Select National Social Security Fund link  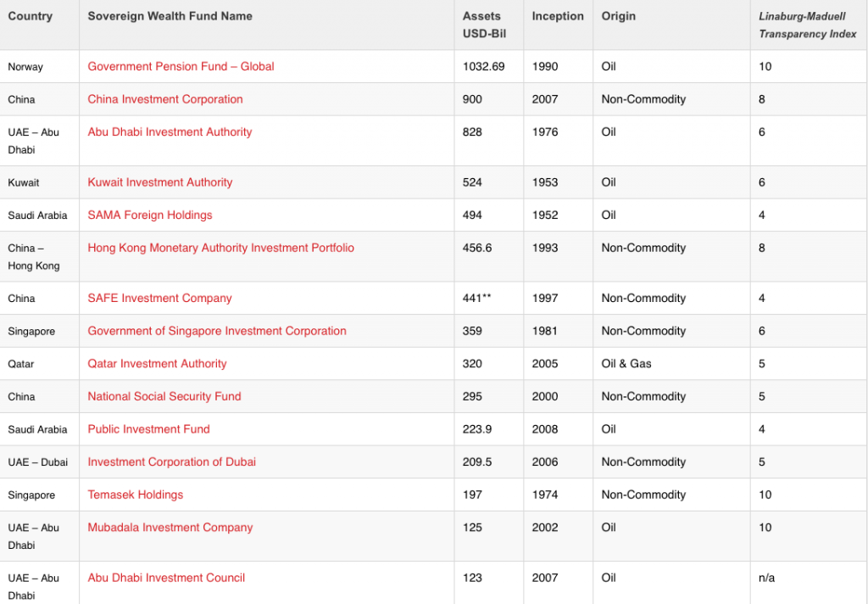point(164,396)
